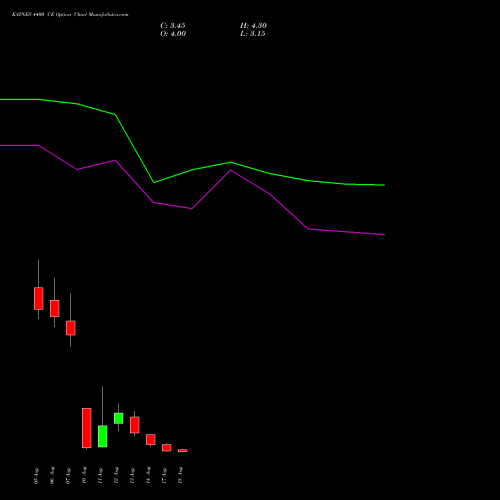Click the '13 Aug' date label

pyautogui.click(x=132, y=476)
